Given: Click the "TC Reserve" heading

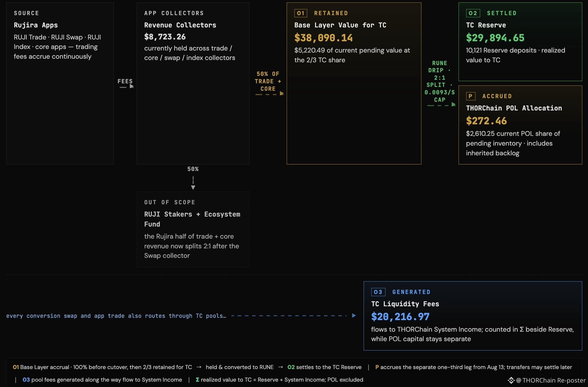Looking at the screenshot, I should [486, 25].
